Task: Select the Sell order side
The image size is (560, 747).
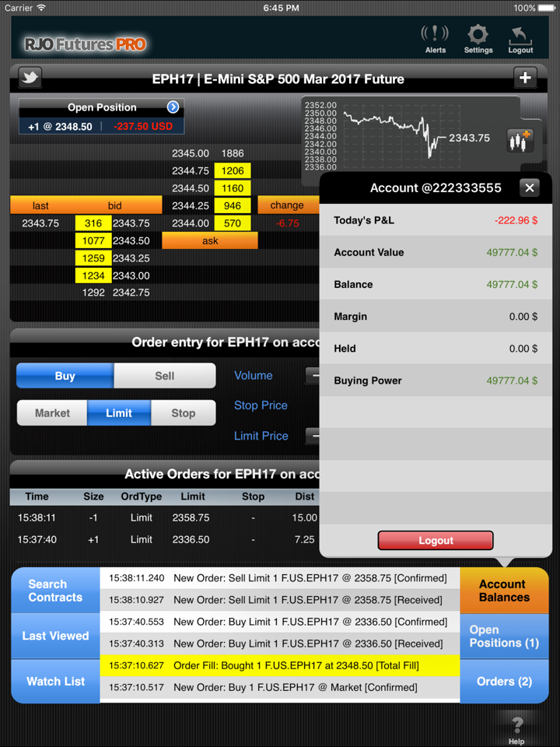Action: point(164,376)
